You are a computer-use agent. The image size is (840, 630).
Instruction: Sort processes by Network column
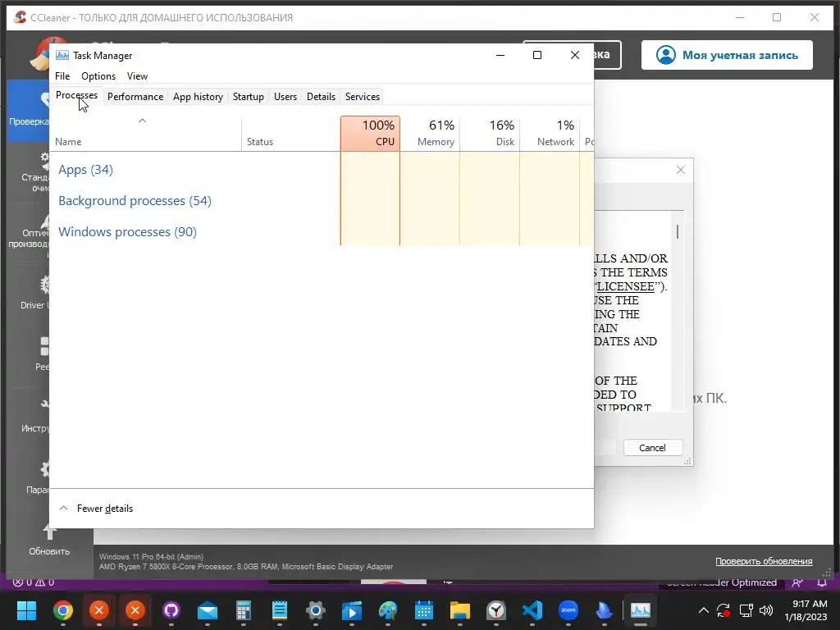click(550, 134)
